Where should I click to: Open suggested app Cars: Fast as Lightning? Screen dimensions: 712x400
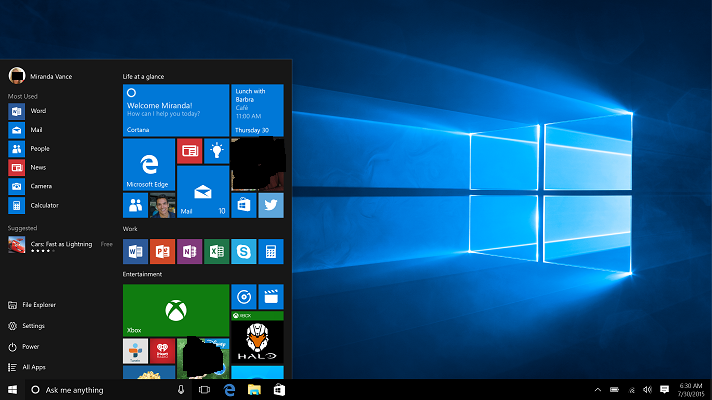[60, 244]
